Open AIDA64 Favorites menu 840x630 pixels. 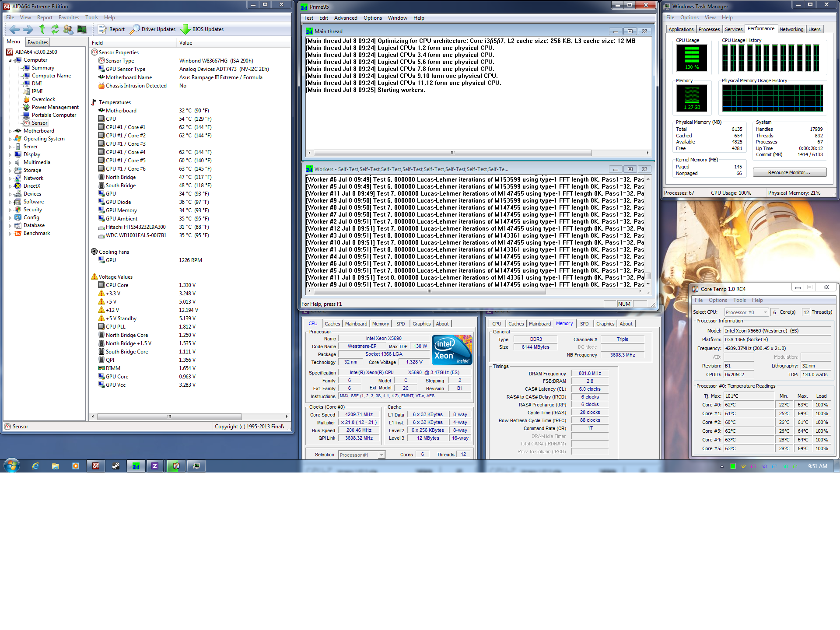pos(69,17)
